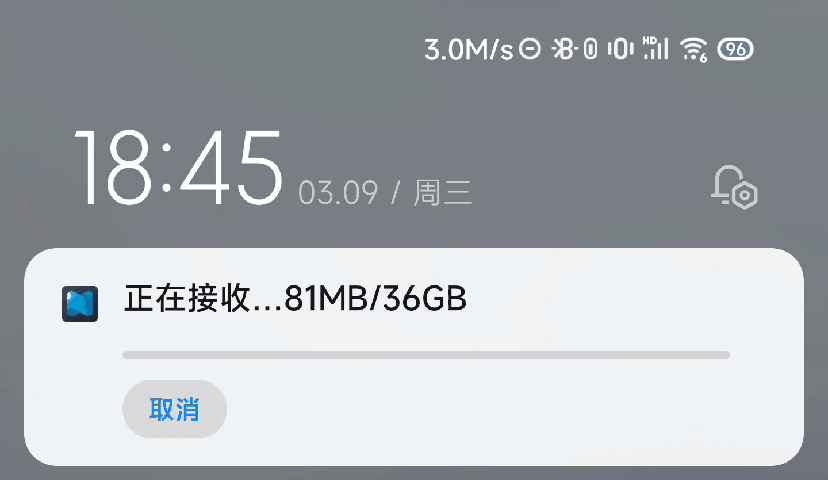Tap the HD cellular signal icon

click(x=655, y=48)
